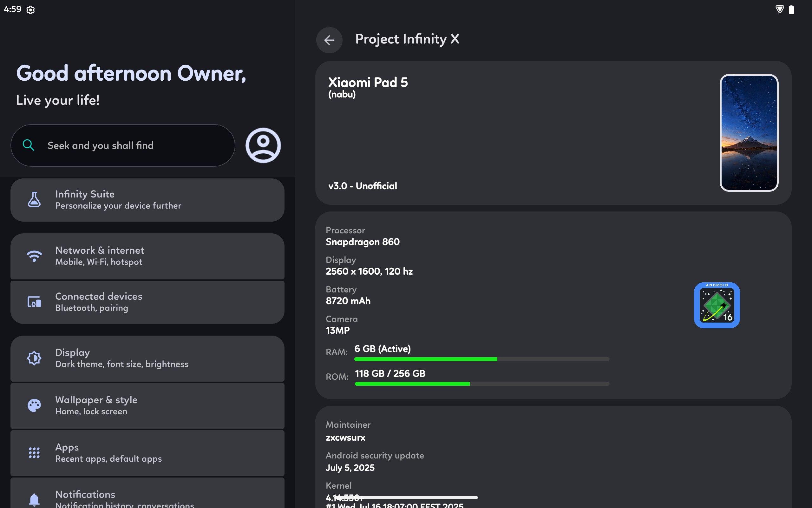Image resolution: width=812 pixels, height=508 pixels.
Task: Tap the Apps grid icon
Action: (34, 452)
